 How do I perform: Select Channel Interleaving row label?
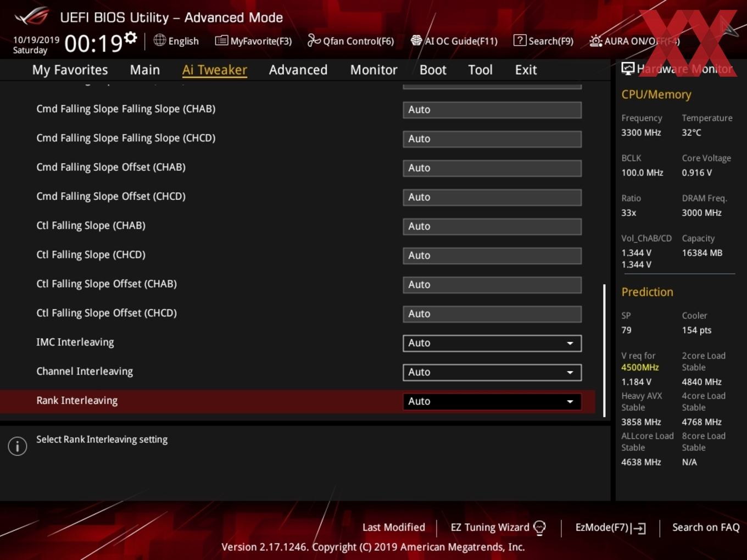coord(85,371)
